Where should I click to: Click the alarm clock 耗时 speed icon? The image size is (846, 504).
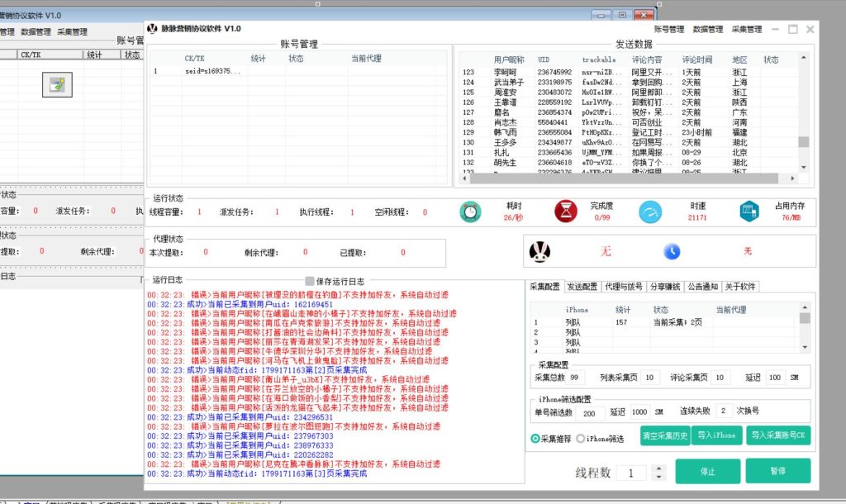[471, 211]
